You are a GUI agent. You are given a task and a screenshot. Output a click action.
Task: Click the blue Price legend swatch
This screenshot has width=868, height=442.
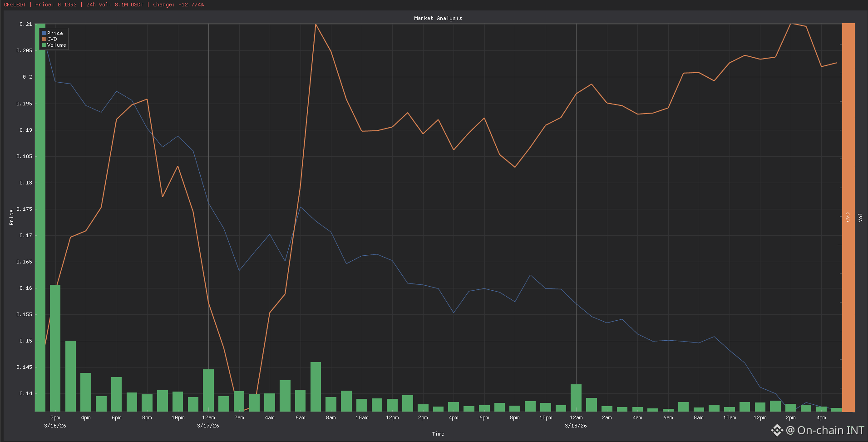(44, 33)
